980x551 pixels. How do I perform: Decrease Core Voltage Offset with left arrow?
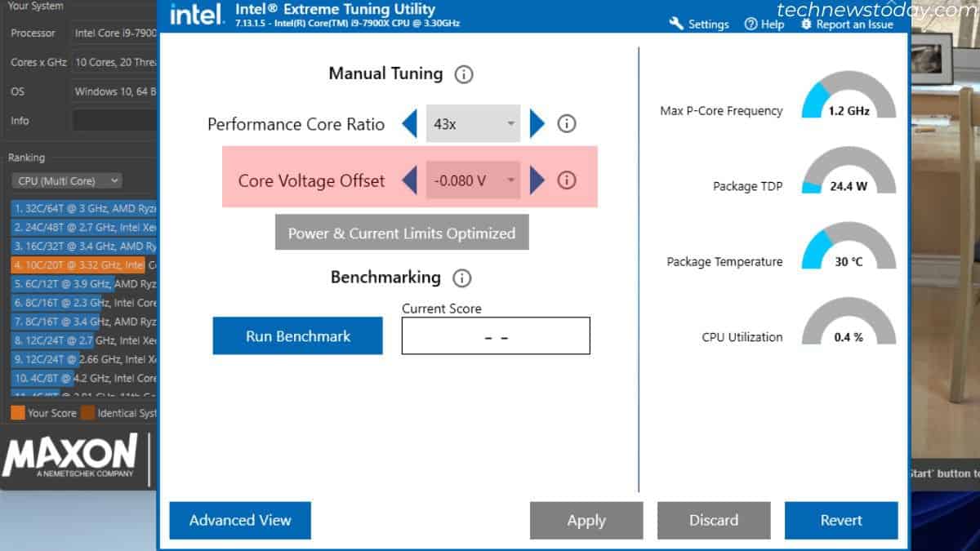412,180
